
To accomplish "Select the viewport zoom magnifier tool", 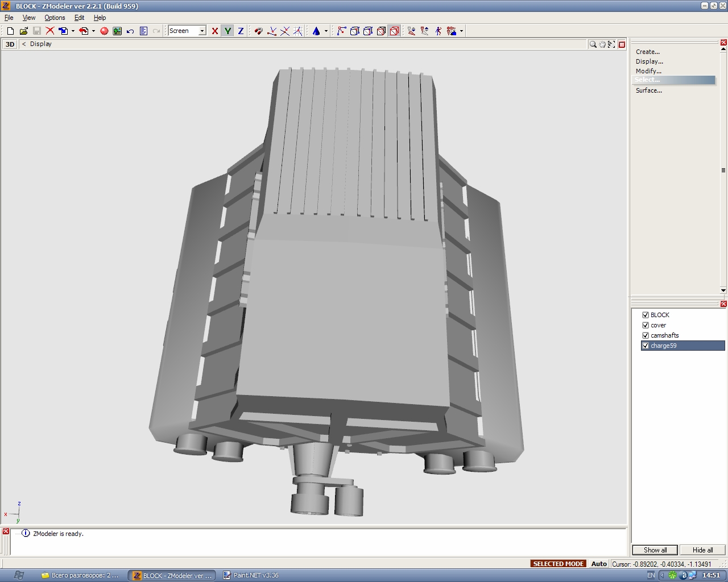I will click(x=593, y=44).
